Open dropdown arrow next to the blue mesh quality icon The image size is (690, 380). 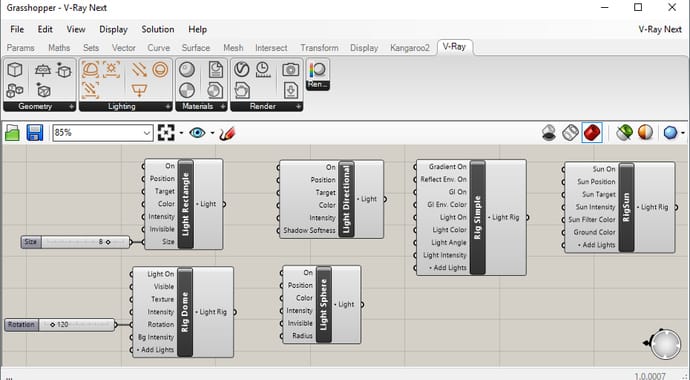point(683,133)
